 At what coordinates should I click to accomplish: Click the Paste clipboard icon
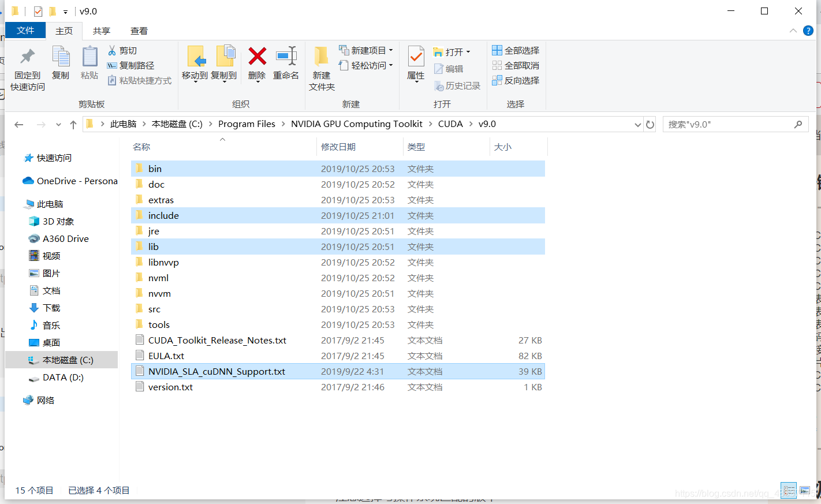coord(89,57)
